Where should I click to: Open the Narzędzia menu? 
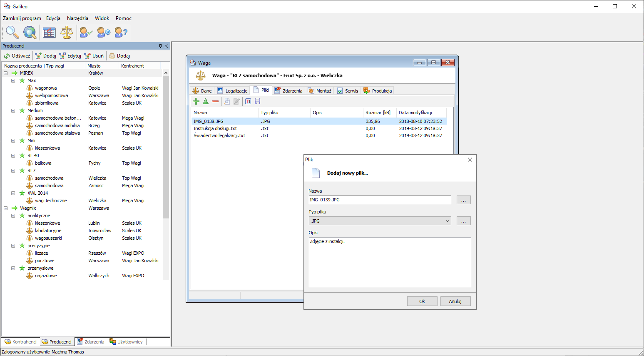point(77,18)
